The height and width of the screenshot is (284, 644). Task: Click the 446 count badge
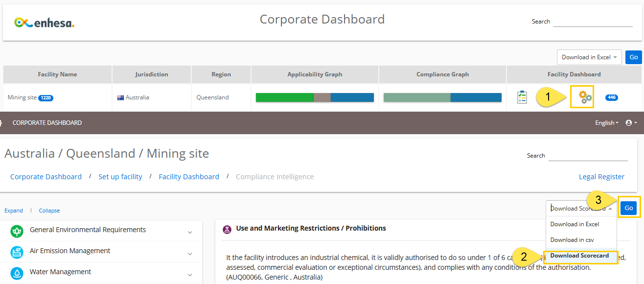(x=612, y=97)
